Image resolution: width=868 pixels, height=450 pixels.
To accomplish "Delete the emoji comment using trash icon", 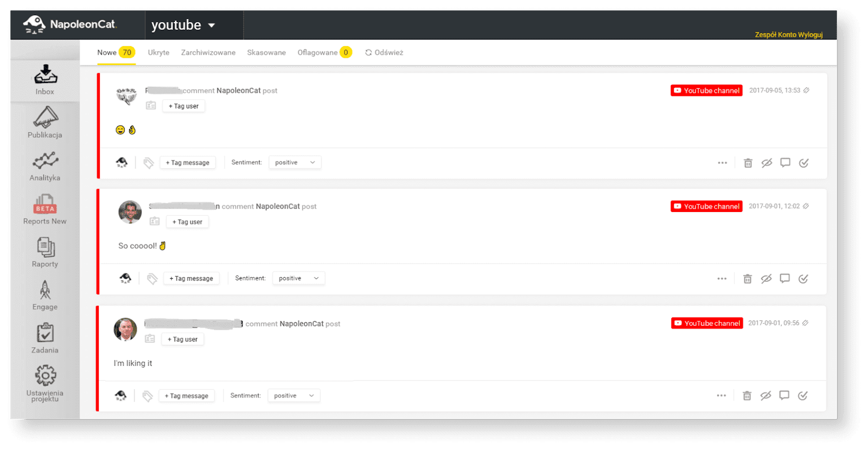I will click(x=748, y=163).
